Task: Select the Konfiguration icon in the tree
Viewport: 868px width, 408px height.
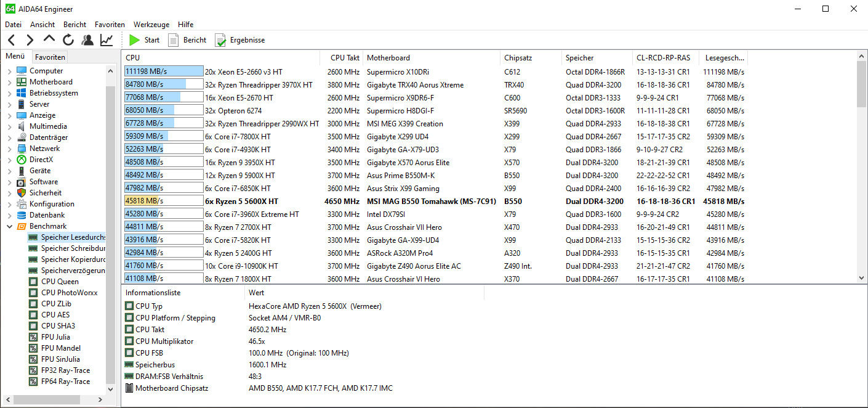Action: pos(22,204)
